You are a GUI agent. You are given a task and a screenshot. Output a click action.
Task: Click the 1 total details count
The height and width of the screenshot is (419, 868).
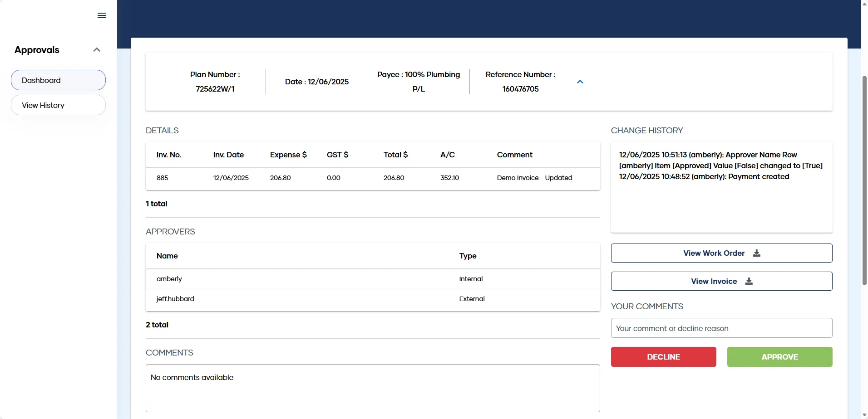(156, 204)
